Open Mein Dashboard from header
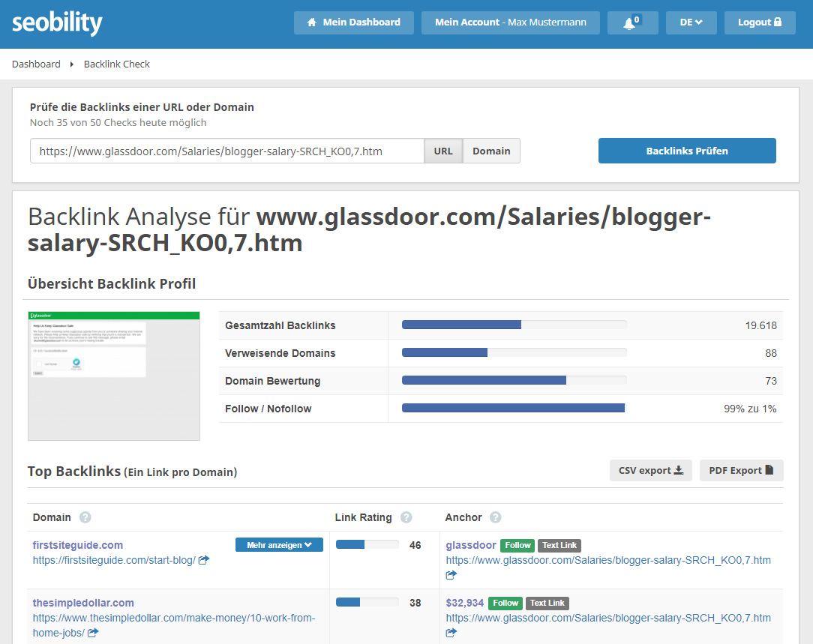This screenshot has height=644, width=813. [353, 22]
